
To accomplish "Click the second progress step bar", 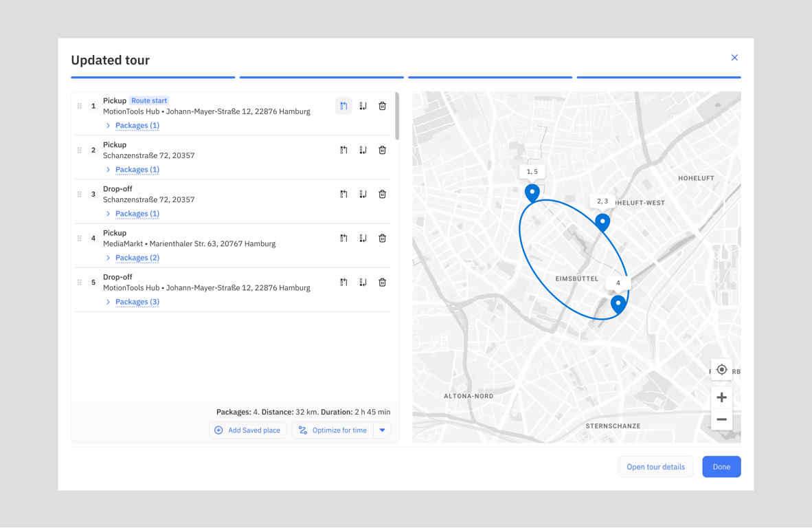I will [322, 77].
